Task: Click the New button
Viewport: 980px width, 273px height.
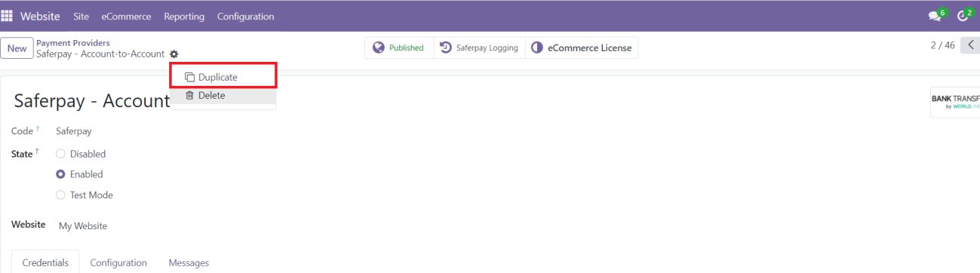Action: [17, 48]
